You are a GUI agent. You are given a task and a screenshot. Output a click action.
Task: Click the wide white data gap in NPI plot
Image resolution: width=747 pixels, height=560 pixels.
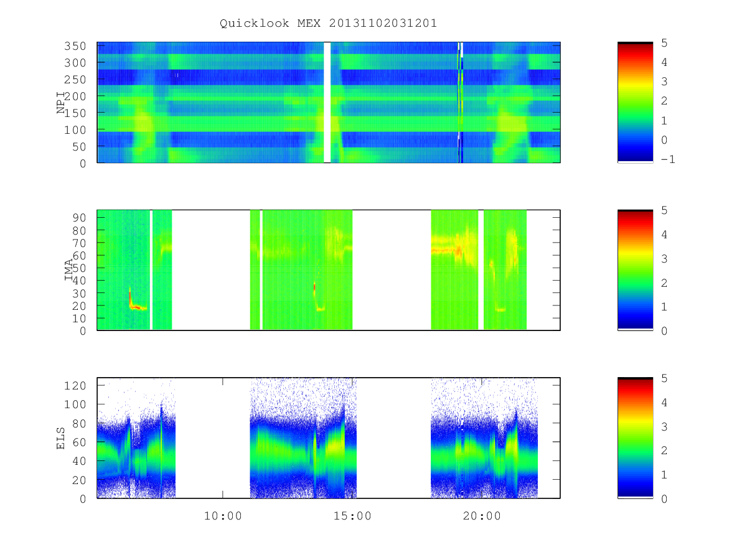coord(327,103)
